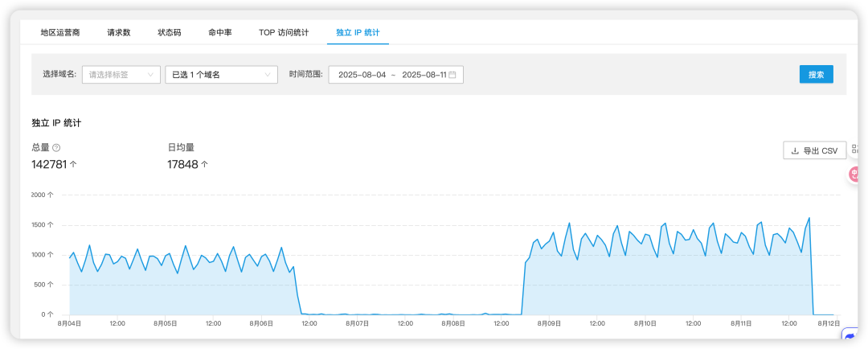Click the 8月05日 x-axis label

166,323
